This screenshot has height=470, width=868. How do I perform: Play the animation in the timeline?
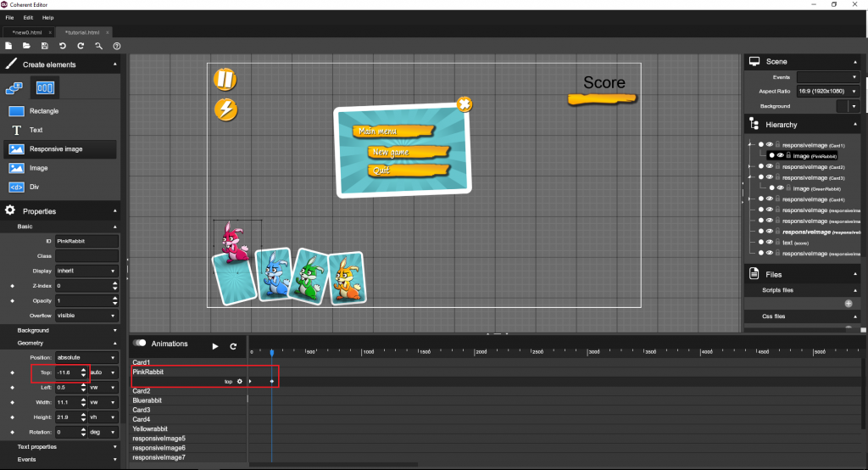(215, 346)
